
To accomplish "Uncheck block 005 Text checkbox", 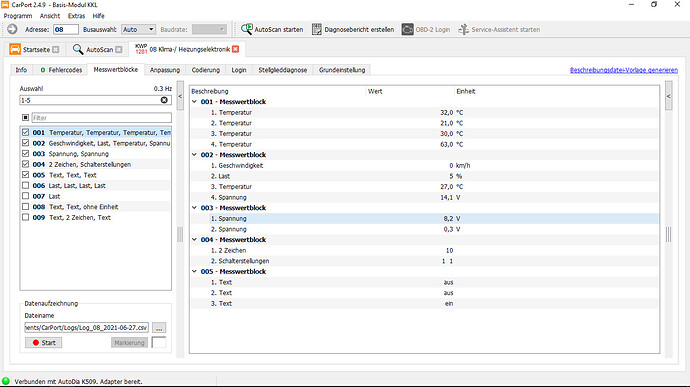I will point(26,174).
